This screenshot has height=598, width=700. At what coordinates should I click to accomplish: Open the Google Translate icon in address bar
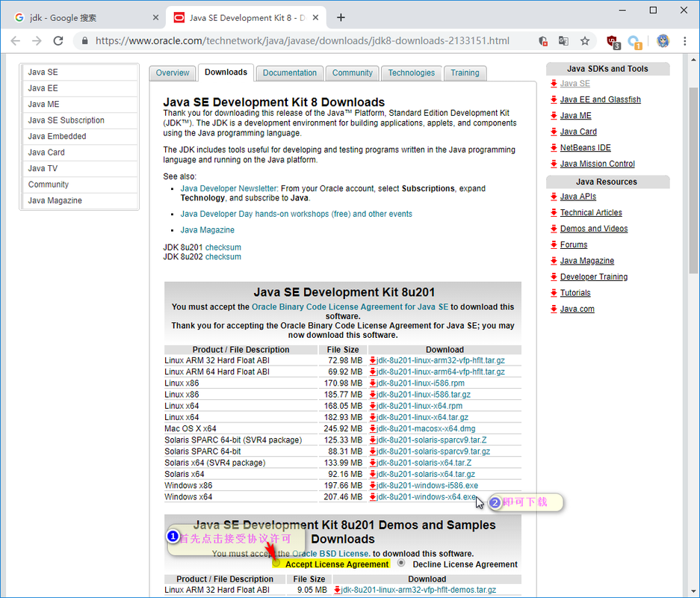(563, 41)
